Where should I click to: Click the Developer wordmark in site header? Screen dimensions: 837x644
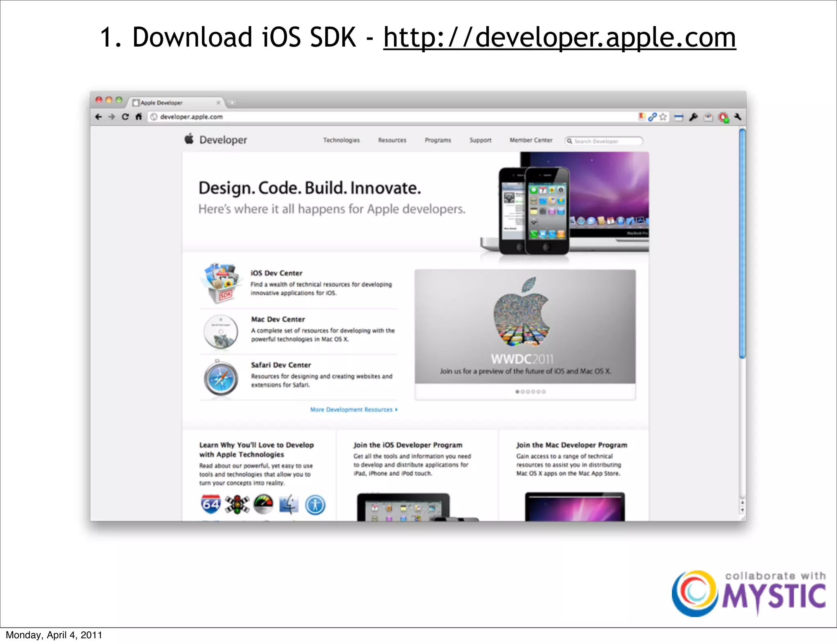[x=223, y=140]
